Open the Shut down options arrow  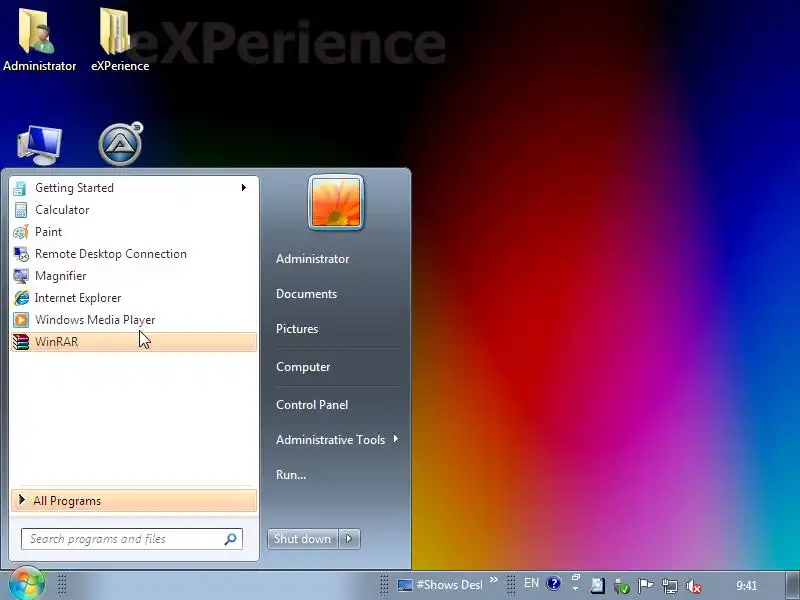click(349, 539)
